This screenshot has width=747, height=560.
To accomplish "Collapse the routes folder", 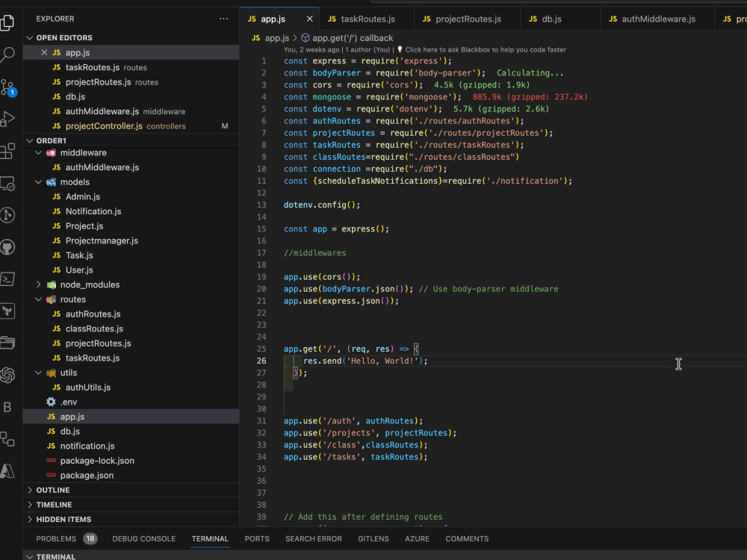I will click(39, 299).
